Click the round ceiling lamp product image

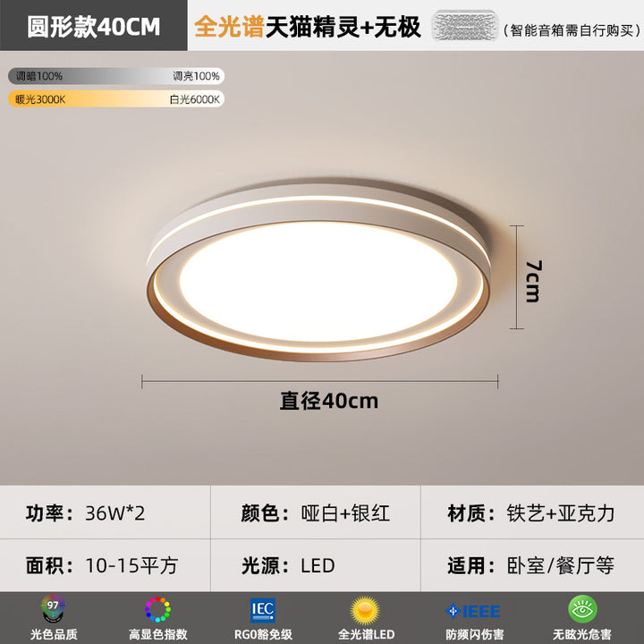pyautogui.click(x=318, y=270)
